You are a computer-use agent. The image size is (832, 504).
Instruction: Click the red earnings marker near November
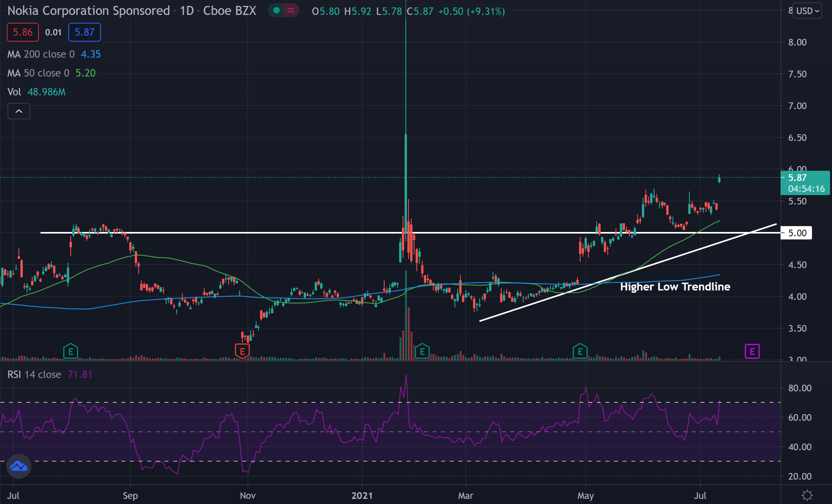tap(242, 352)
